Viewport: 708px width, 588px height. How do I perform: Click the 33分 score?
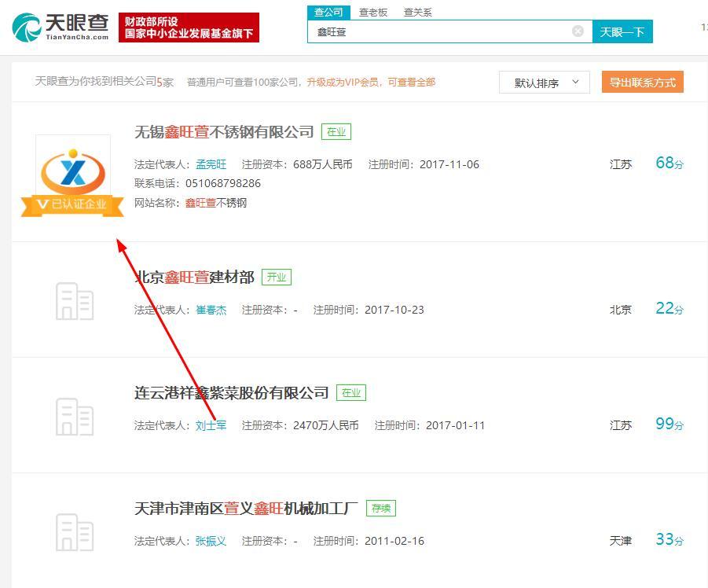669,540
